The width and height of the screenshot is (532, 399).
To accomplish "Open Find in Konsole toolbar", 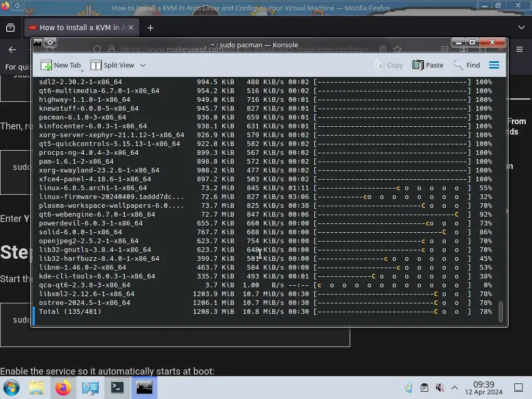I will coord(467,65).
